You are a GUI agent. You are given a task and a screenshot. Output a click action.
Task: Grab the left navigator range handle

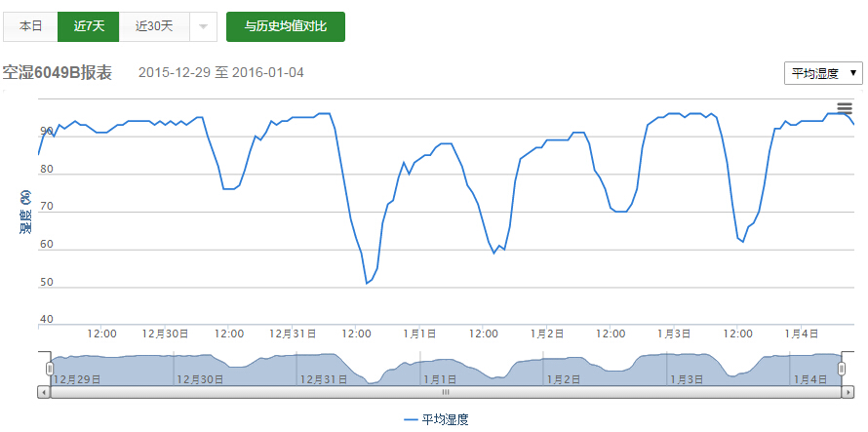pyautogui.click(x=50, y=369)
